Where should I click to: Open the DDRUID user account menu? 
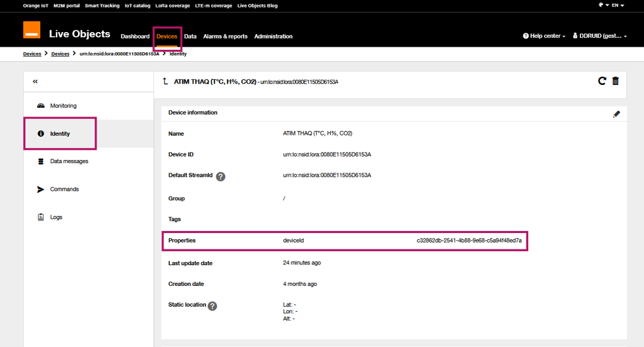click(599, 36)
